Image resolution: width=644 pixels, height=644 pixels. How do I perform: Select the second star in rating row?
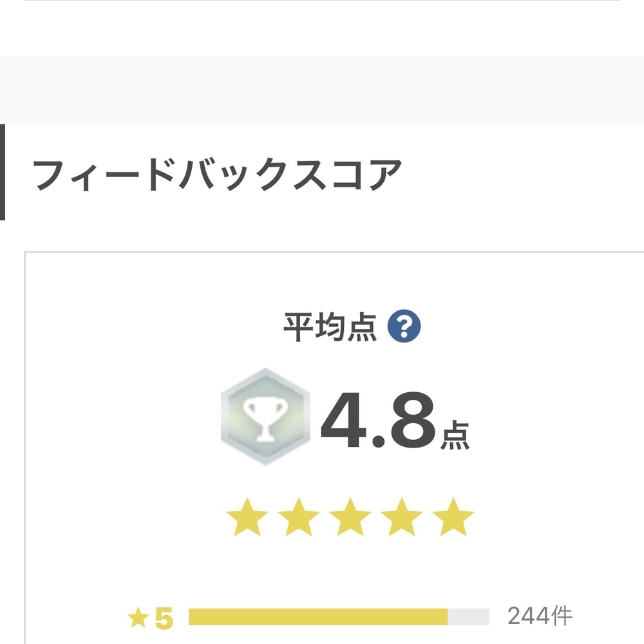[x=299, y=517]
